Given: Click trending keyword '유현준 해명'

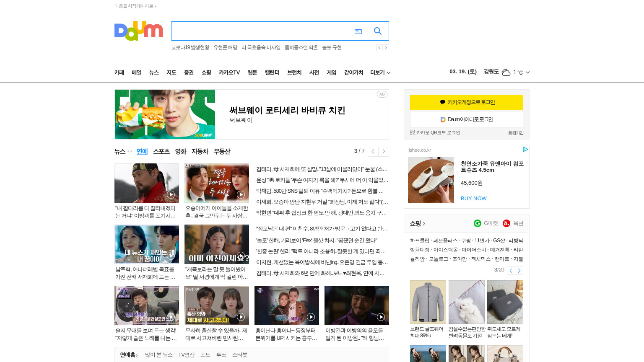Looking at the screenshot, I should point(225,48).
